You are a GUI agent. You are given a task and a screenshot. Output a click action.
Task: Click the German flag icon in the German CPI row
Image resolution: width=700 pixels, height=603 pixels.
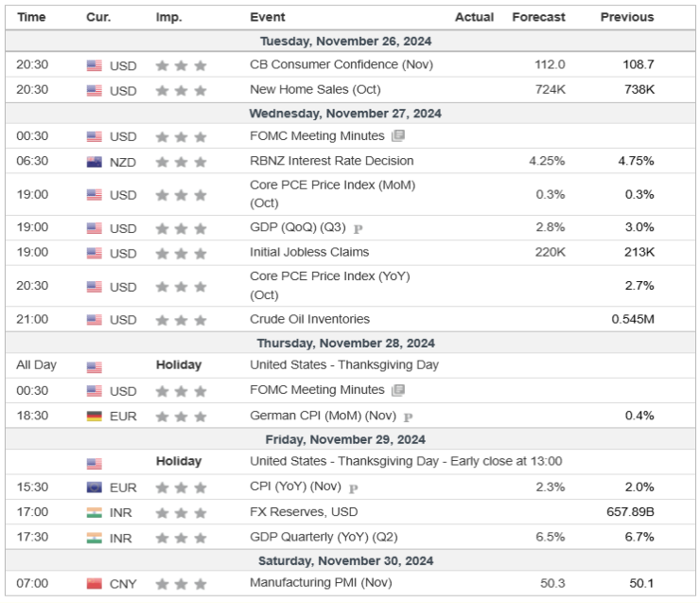pos(95,417)
